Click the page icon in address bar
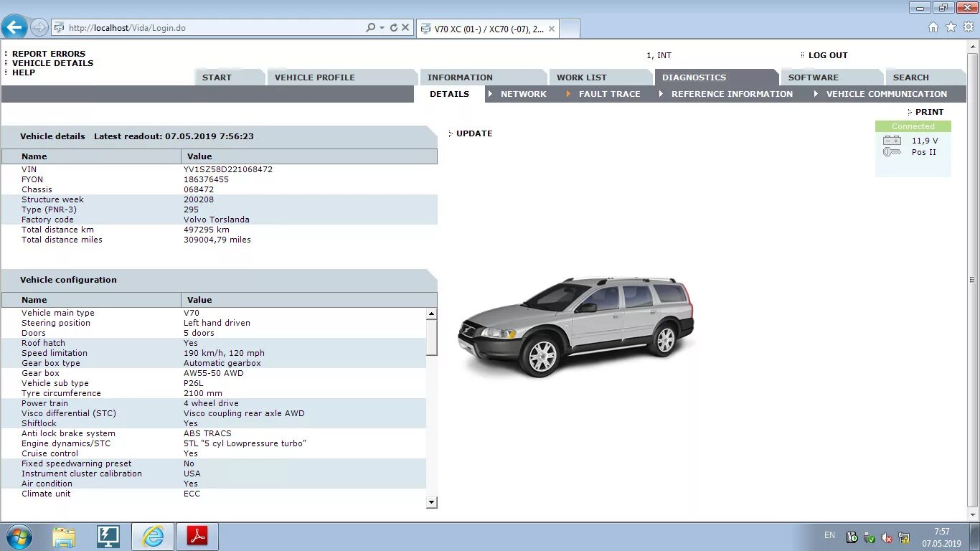 point(60,28)
